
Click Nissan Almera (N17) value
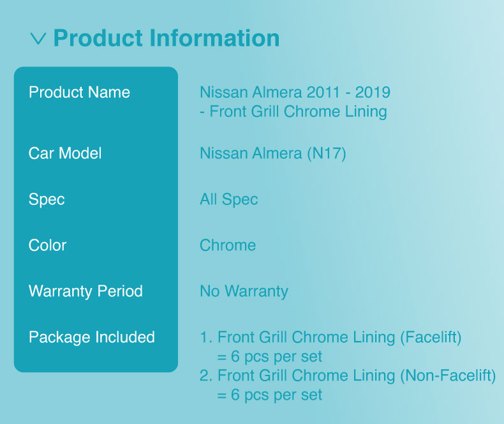point(273,153)
